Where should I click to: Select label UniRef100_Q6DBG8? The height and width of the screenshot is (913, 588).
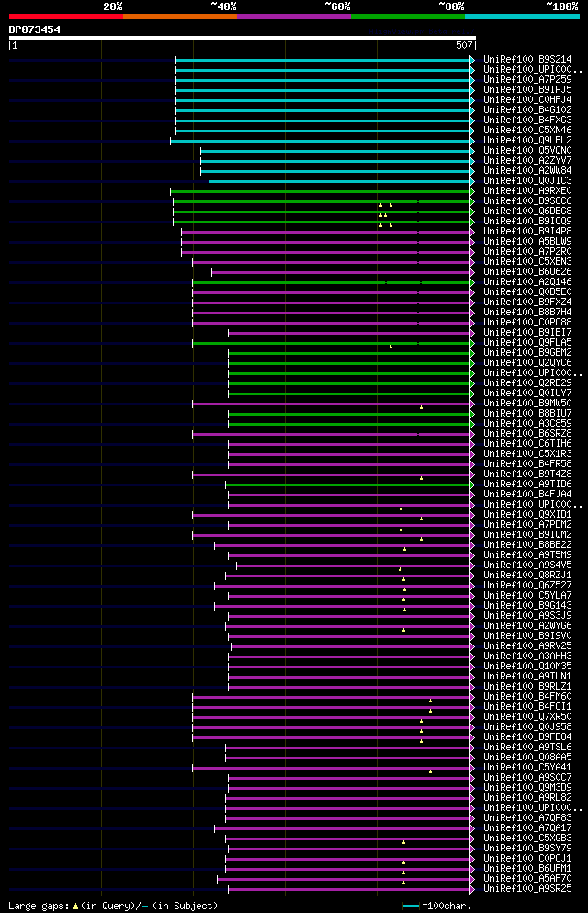click(527, 211)
